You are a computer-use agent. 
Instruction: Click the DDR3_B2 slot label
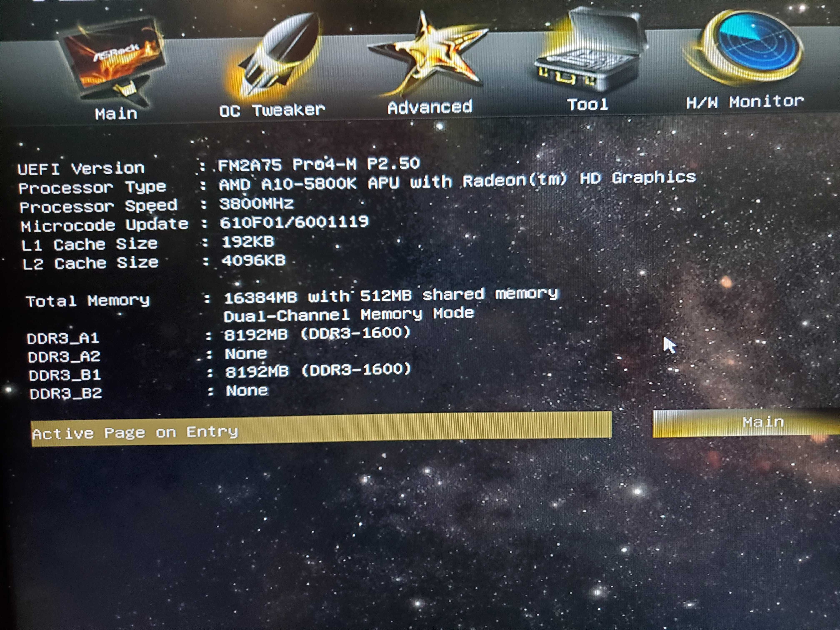click(x=66, y=393)
